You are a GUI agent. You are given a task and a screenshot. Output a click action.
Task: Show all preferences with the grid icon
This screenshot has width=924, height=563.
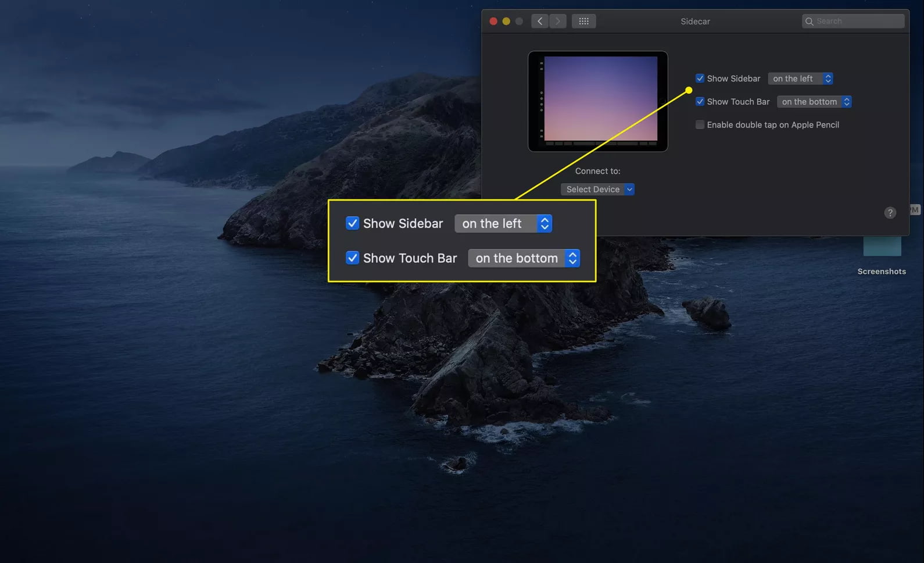point(583,22)
